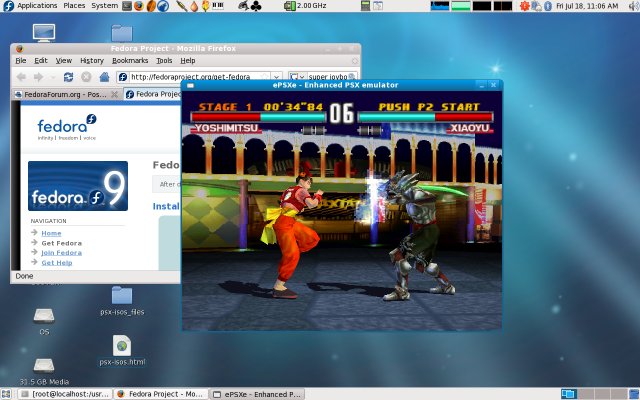This screenshot has width=640, height=400.
Task: Open History menu in Firefox
Action: pyautogui.click(x=92, y=60)
